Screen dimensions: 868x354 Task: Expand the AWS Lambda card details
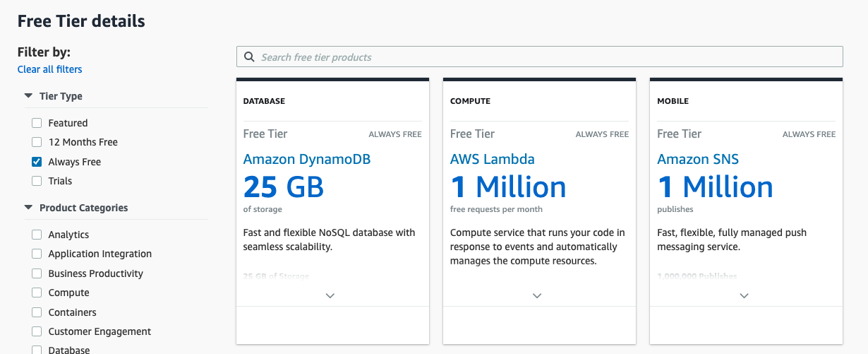537,296
